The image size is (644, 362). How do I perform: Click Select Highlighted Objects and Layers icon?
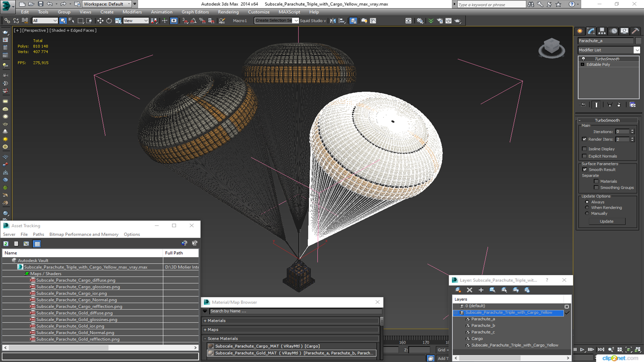[x=492, y=290]
